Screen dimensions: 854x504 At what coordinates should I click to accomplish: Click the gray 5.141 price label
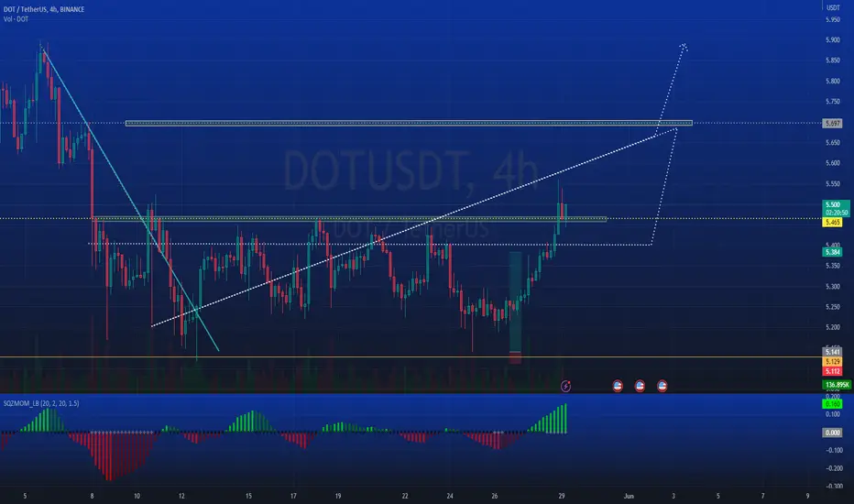tap(832, 352)
